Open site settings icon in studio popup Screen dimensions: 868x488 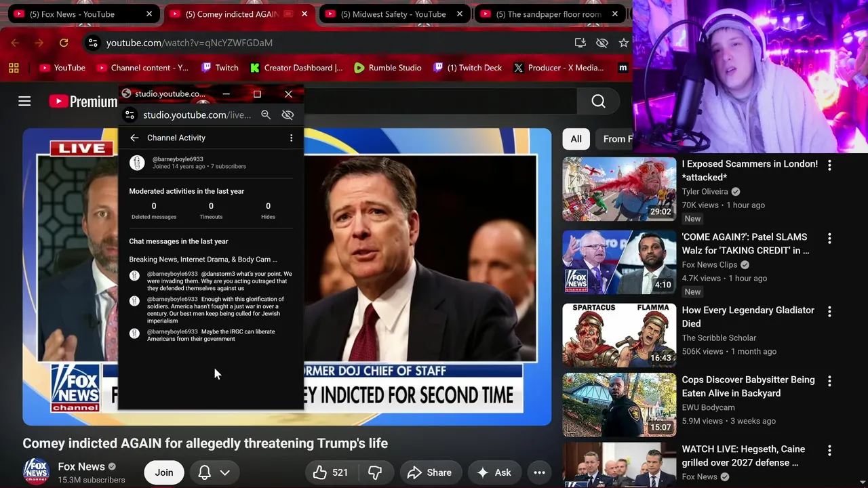tap(130, 115)
